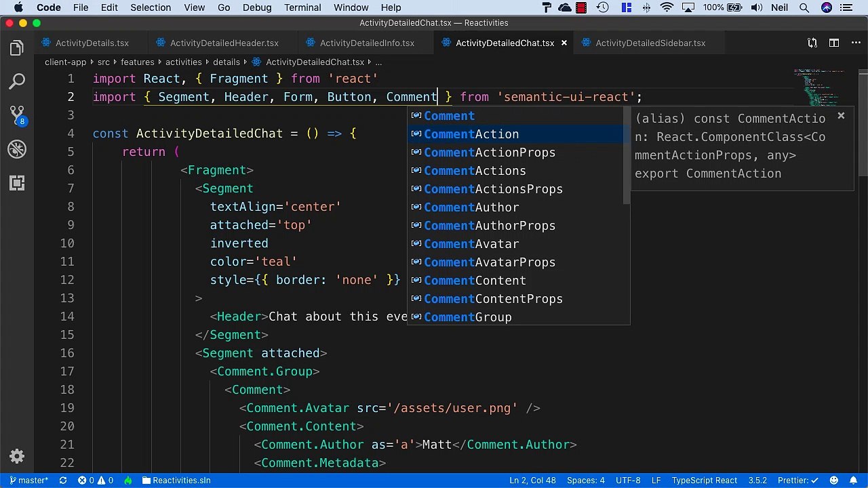Open the Debug menu
868x488 pixels.
pos(257,7)
